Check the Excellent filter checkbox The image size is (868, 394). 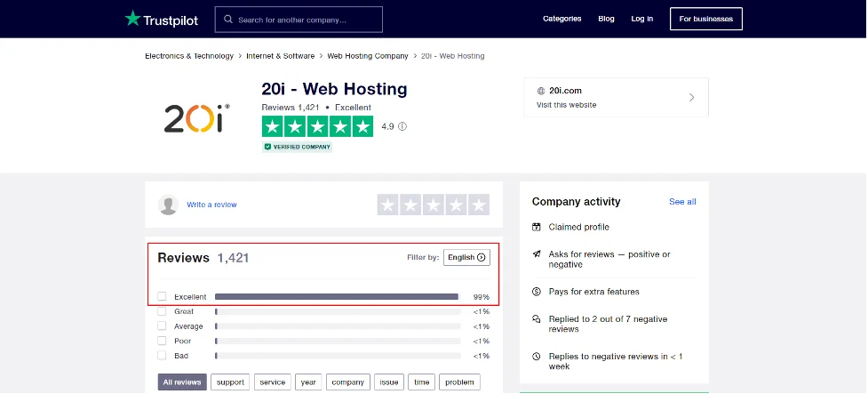[162, 296]
